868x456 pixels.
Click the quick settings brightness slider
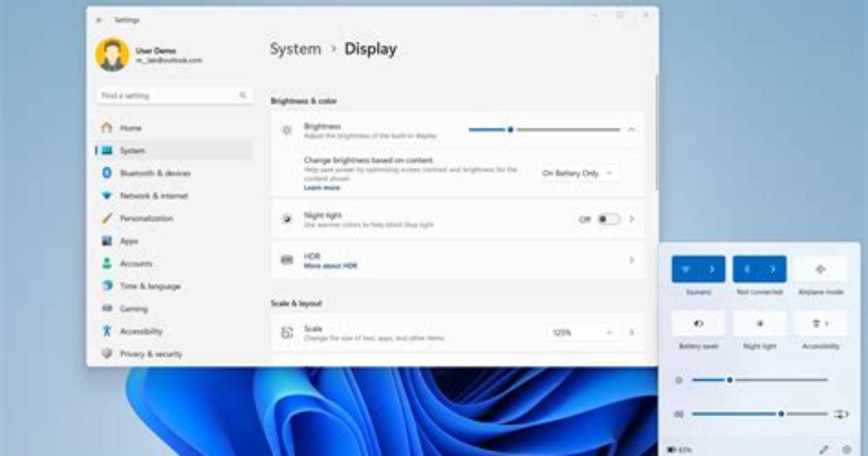point(759,380)
